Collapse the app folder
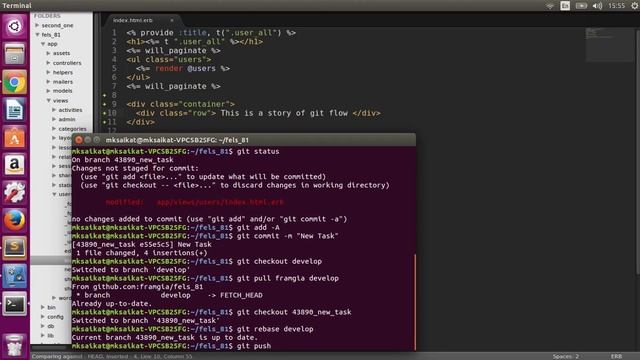The image size is (640, 360). [x=43, y=44]
